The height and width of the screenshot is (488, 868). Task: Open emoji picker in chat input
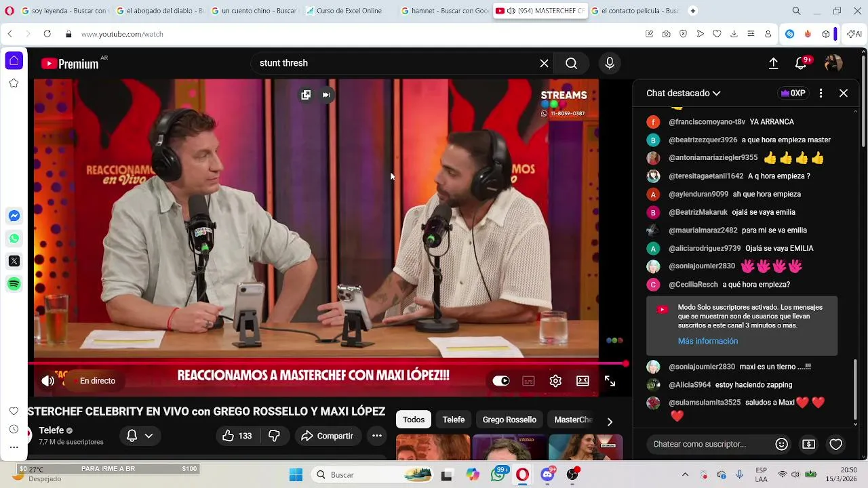click(781, 444)
